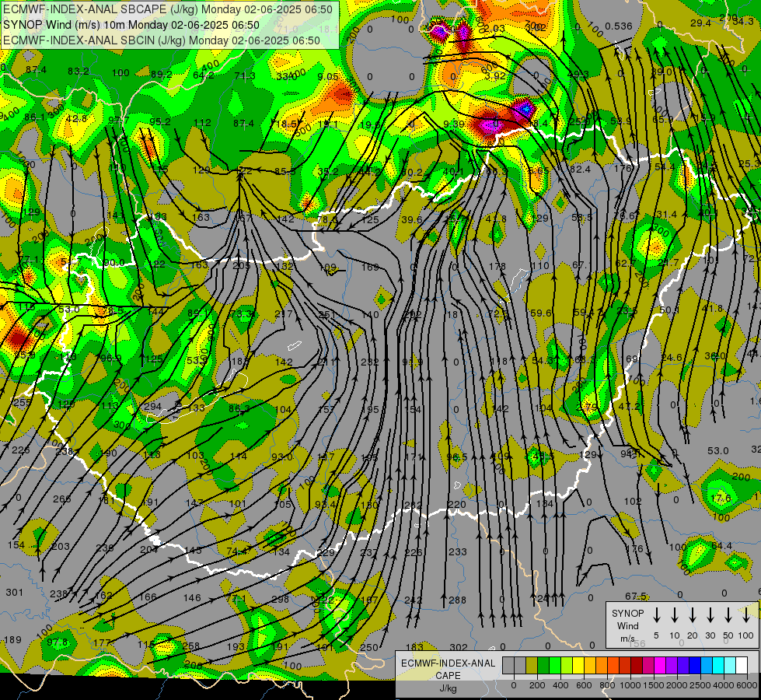Click the 42.8 value on the map
The height and width of the screenshot is (700, 761).
tap(76, 118)
